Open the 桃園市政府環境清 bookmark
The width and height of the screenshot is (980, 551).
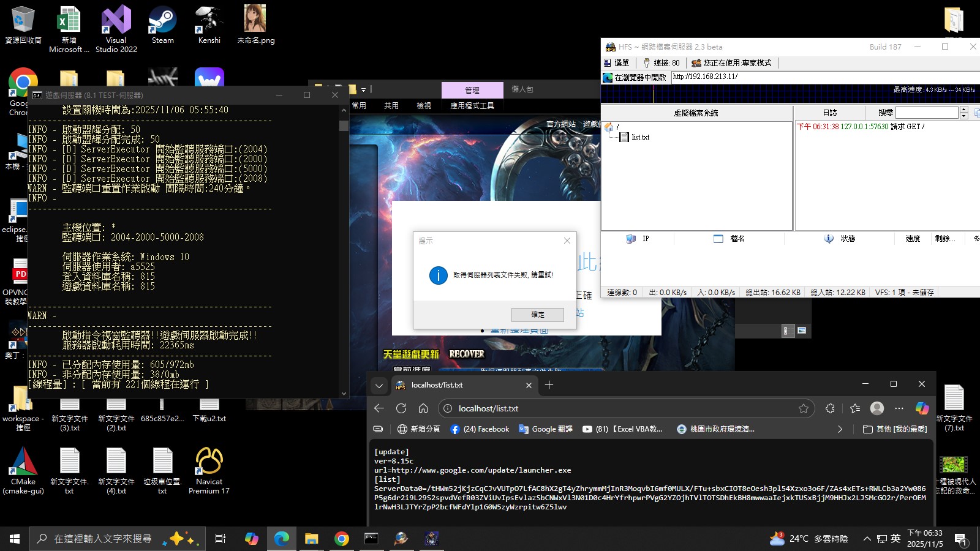tap(715, 429)
